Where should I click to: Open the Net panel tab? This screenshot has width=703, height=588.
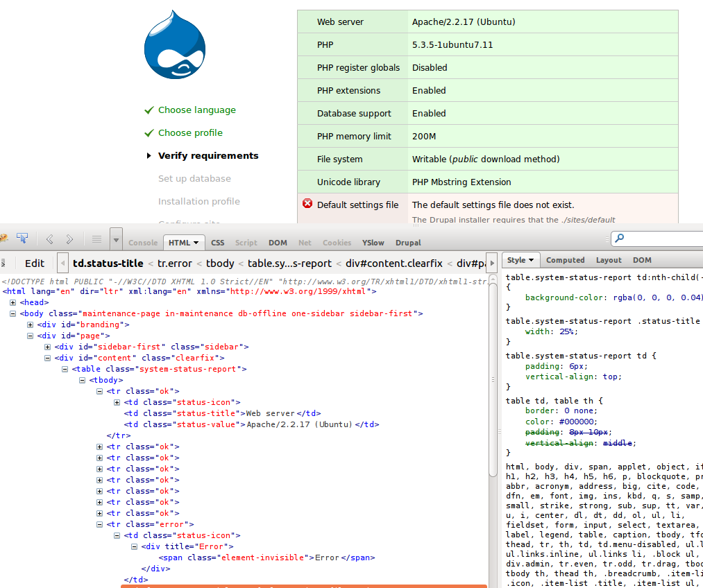305,243
